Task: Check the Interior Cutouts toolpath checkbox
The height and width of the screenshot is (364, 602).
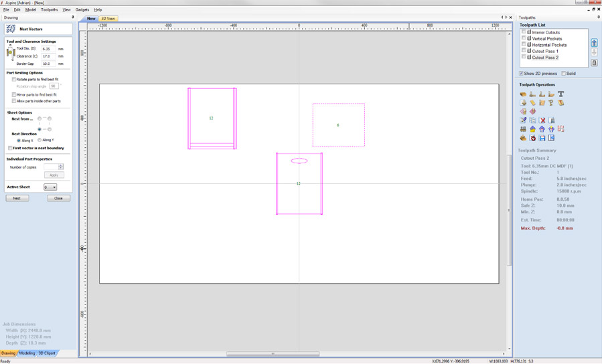Action: click(x=524, y=32)
